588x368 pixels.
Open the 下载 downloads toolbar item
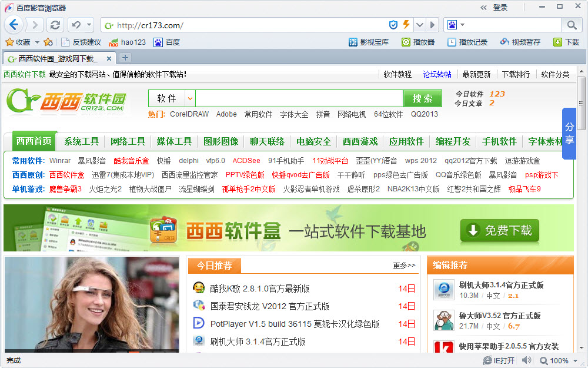(x=566, y=42)
